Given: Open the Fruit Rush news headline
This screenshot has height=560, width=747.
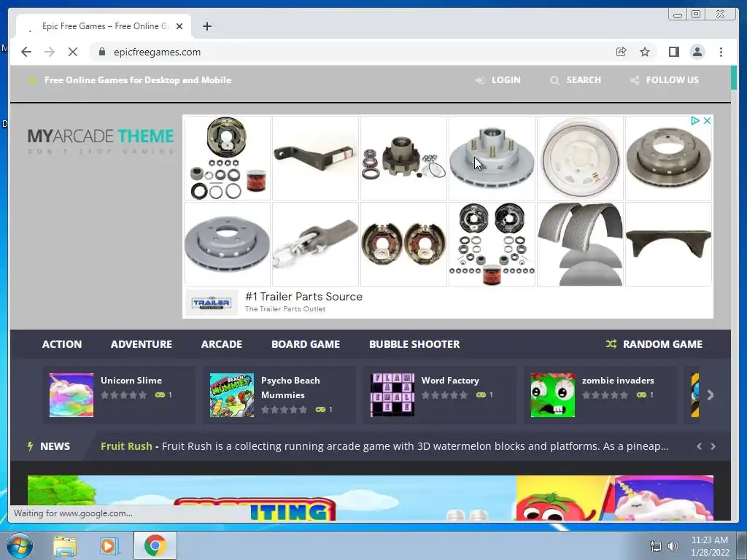Looking at the screenshot, I should 126,446.
